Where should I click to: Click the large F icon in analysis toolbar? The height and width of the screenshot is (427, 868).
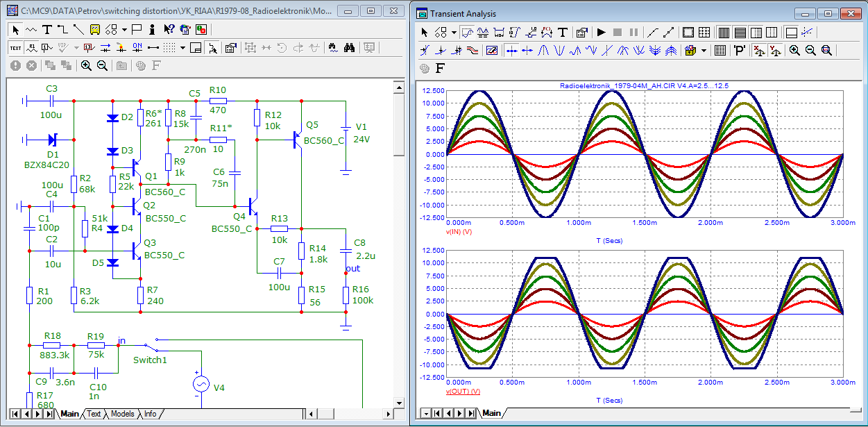click(x=439, y=68)
